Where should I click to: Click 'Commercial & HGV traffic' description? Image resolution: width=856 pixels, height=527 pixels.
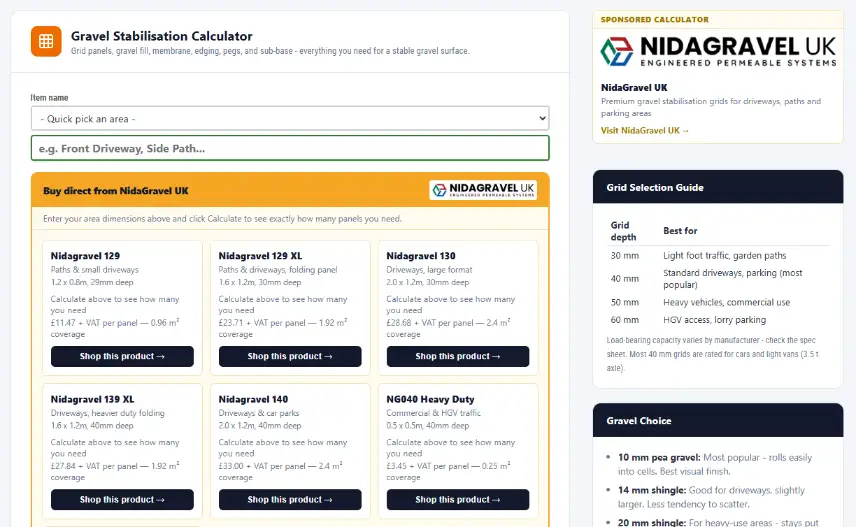click(433, 413)
